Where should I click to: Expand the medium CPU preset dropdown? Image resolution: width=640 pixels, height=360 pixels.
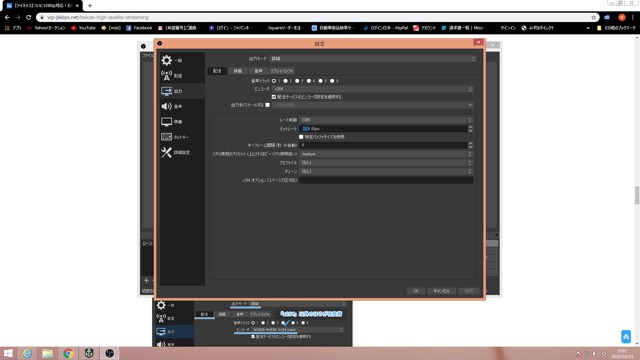tap(386, 154)
